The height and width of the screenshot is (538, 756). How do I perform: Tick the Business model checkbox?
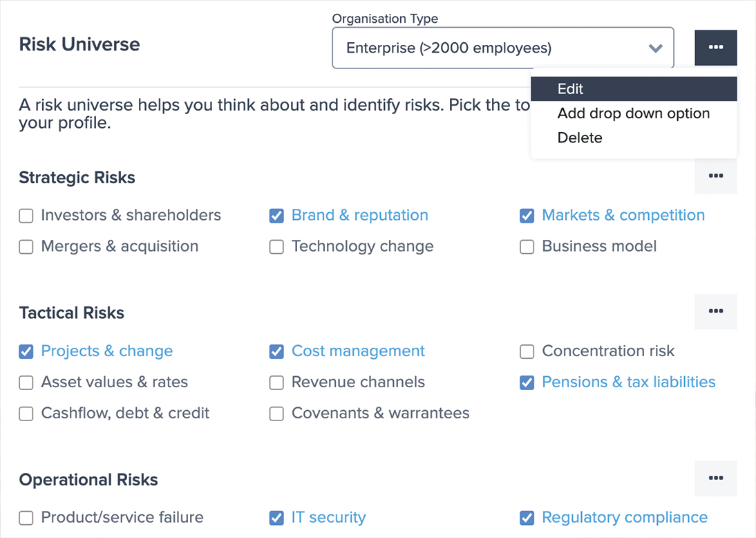(527, 247)
